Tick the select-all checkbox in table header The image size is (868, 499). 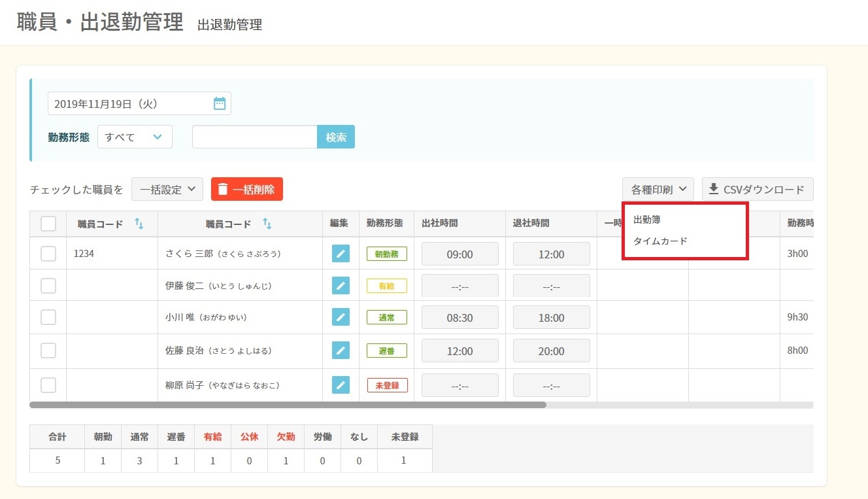pyautogui.click(x=48, y=224)
